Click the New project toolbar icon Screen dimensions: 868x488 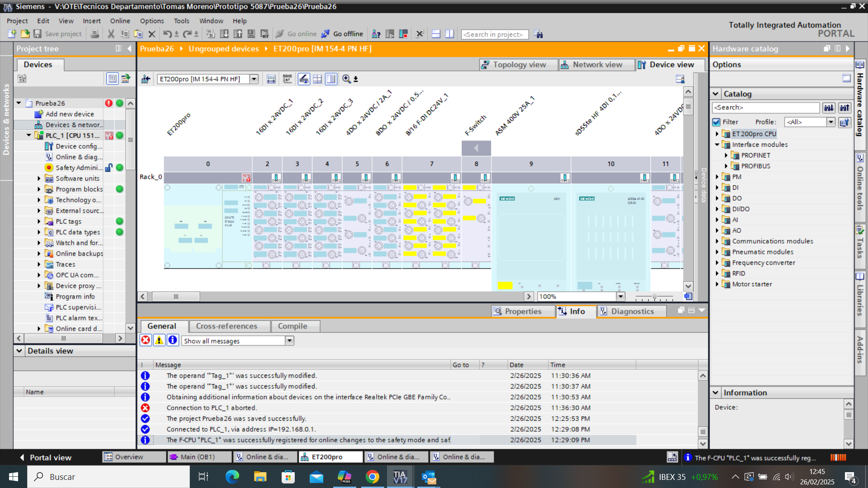[x=12, y=34]
